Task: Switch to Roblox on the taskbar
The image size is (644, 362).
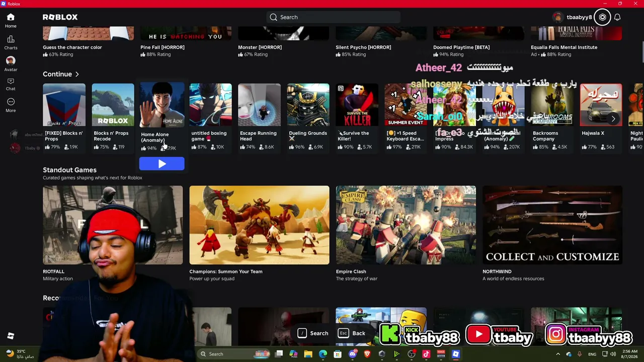Action: pyautogui.click(x=456, y=354)
